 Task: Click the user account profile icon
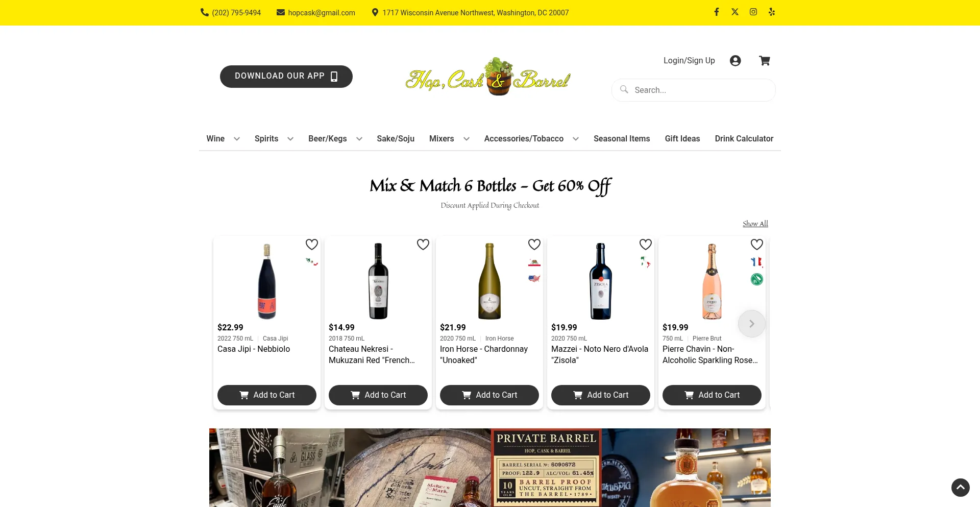click(x=735, y=61)
